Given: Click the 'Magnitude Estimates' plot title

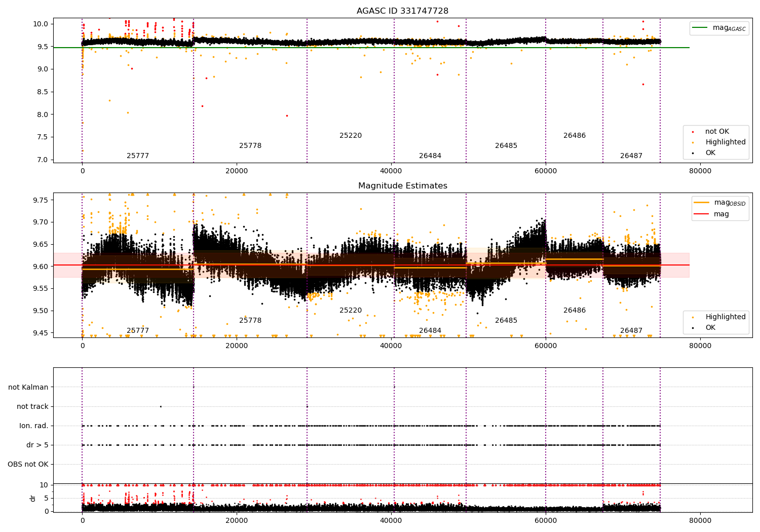Looking at the screenshot, I should [x=402, y=186].
